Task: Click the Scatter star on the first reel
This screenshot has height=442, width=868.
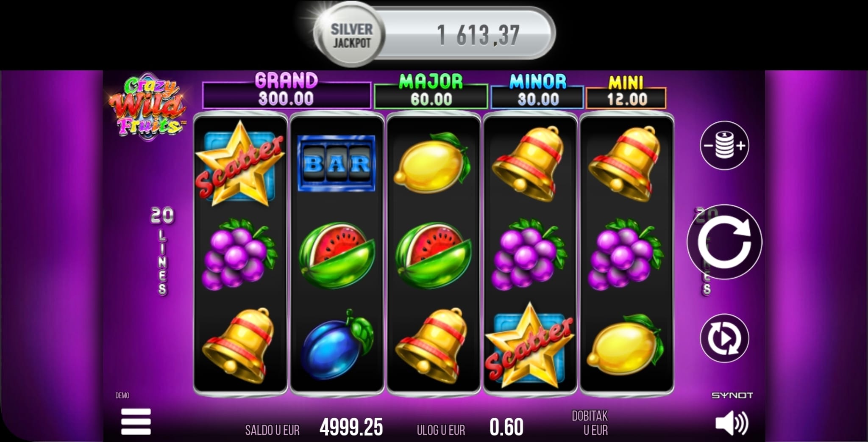Action: click(x=239, y=163)
